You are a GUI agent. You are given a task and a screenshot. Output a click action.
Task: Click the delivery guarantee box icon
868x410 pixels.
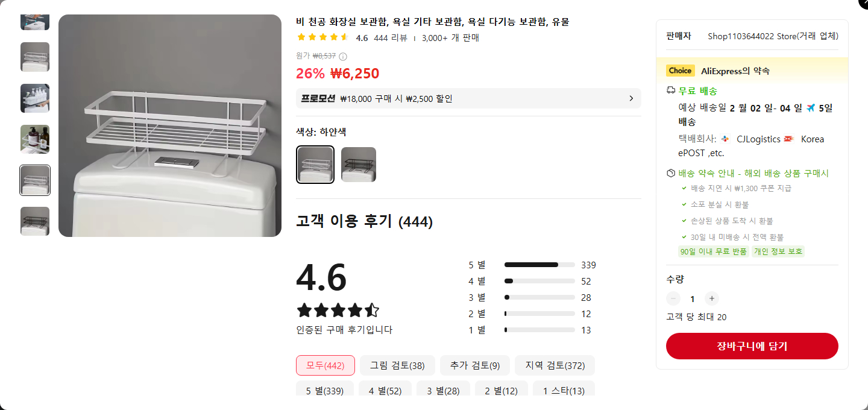click(671, 173)
